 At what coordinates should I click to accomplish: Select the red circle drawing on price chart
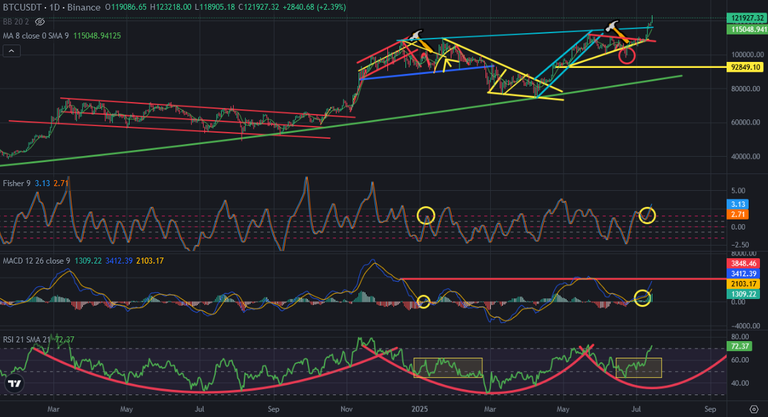[x=627, y=55]
